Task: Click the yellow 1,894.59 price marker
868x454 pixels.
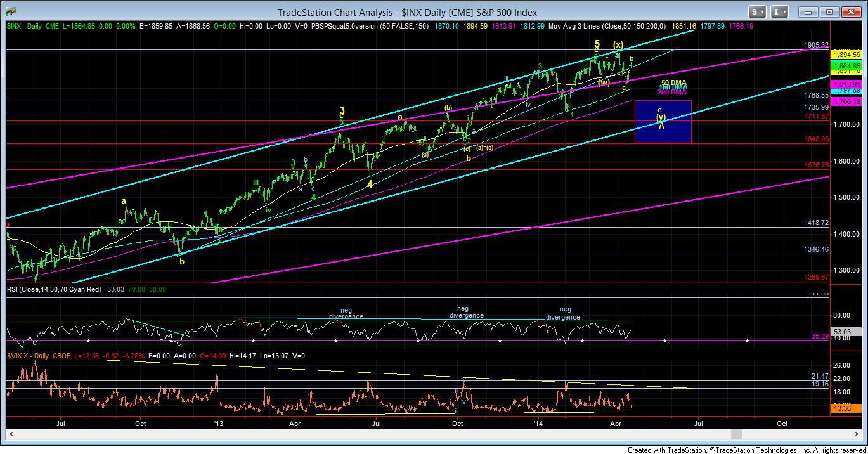Action: 847,55
